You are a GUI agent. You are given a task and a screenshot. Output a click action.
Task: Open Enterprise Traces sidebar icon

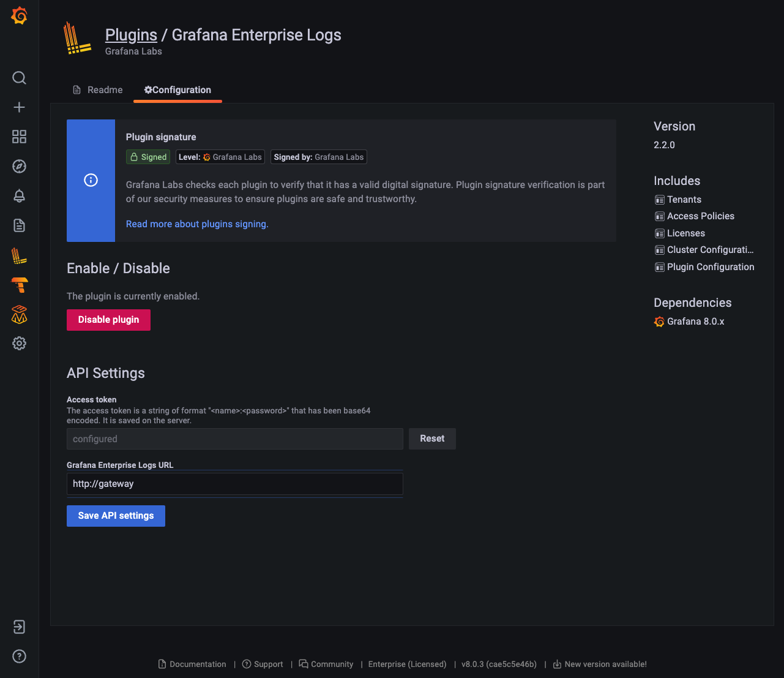(20, 285)
